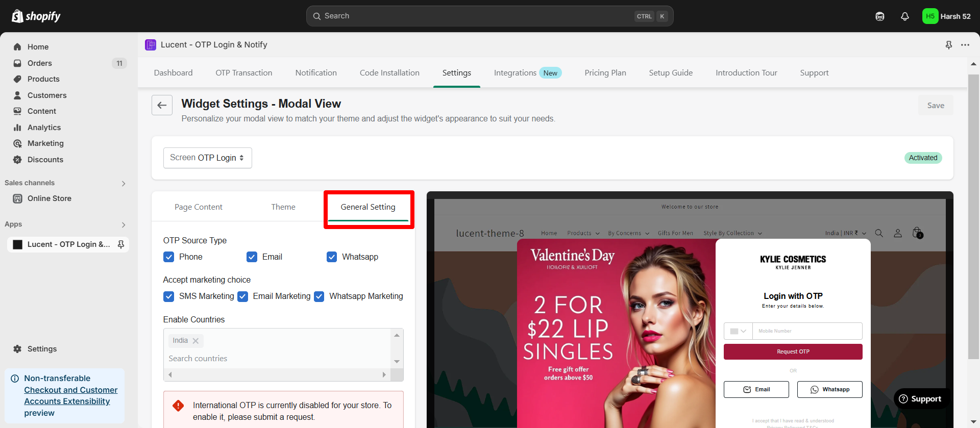Open Checkout and Customer Accounts Extensibility link
Screen dimensions: 980x428
70,396
